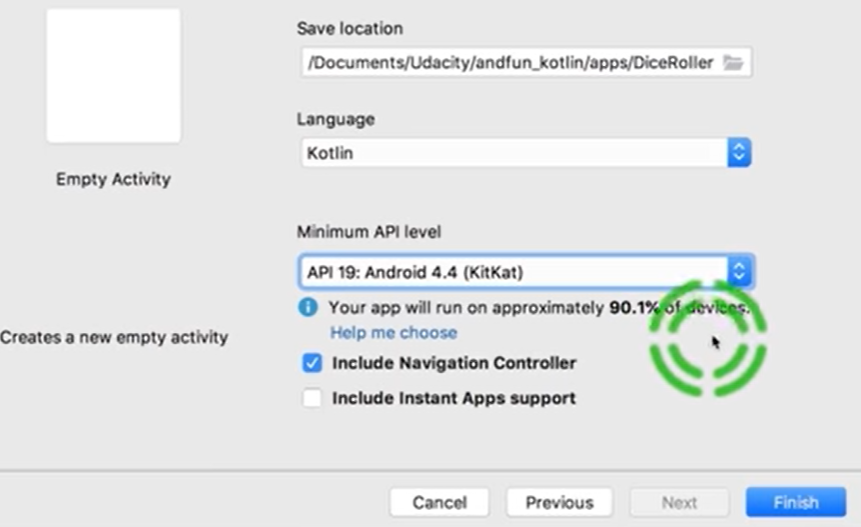Click the Cancel button
Screen dimensions: 861x527
[x=440, y=502]
